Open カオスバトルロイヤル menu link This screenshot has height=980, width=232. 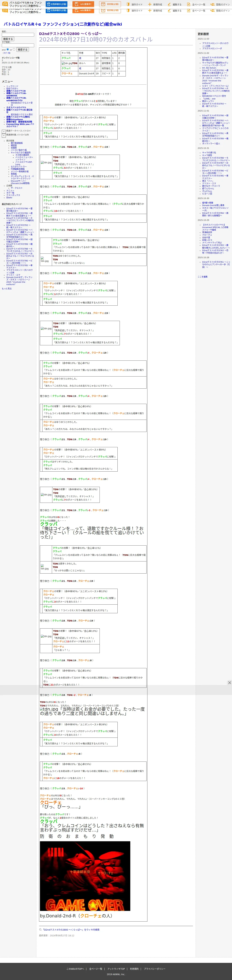[16, 107]
